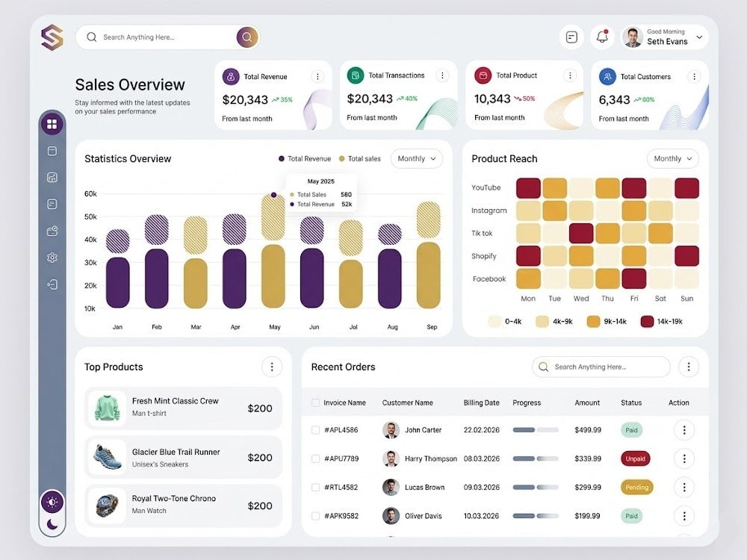The height and width of the screenshot is (560, 747).
Task: Click the purple search submit button
Action: pos(247,37)
